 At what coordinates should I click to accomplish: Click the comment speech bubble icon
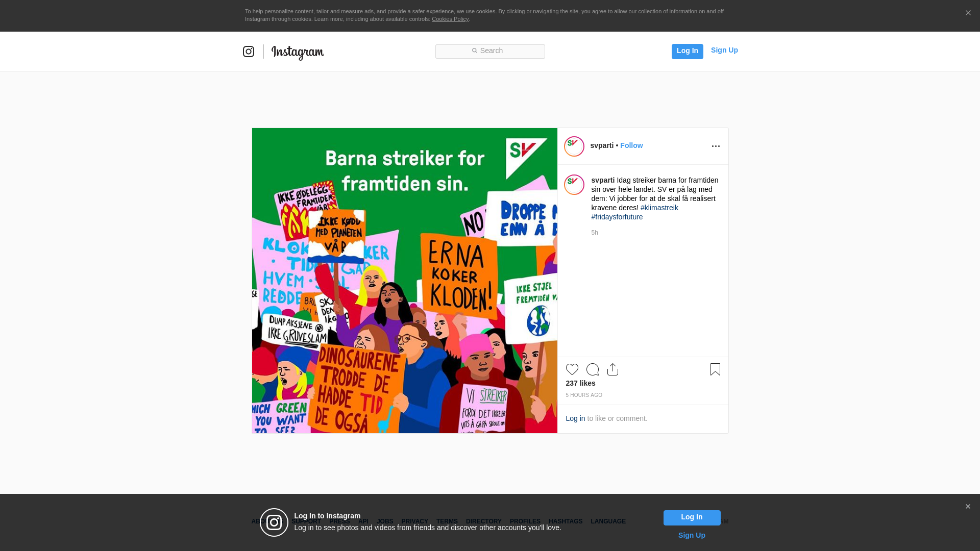593,369
